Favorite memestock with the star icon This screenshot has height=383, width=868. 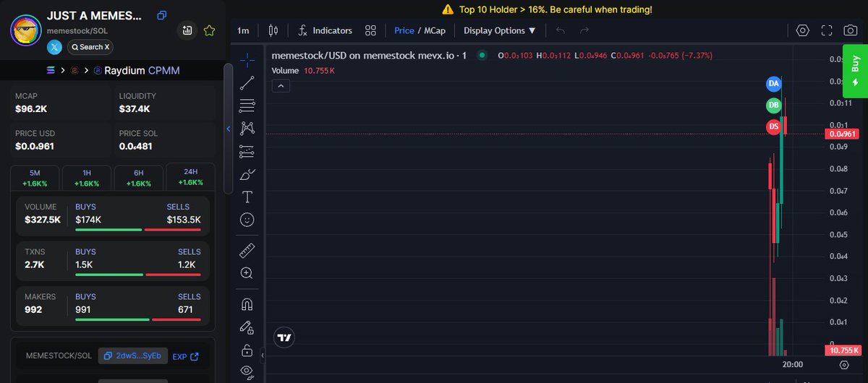click(x=209, y=30)
